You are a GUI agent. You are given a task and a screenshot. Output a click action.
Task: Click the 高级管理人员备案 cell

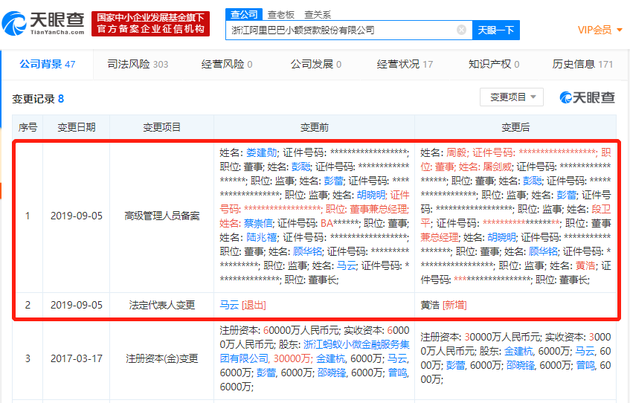click(x=162, y=216)
